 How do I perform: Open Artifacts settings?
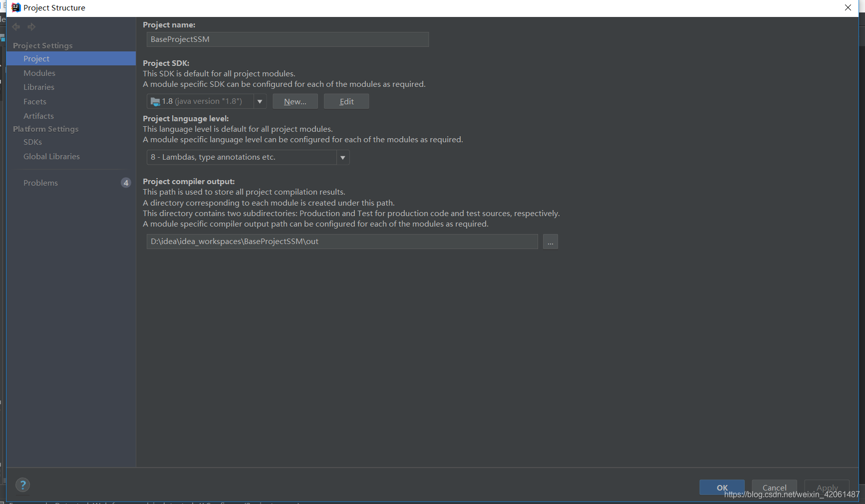point(38,116)
